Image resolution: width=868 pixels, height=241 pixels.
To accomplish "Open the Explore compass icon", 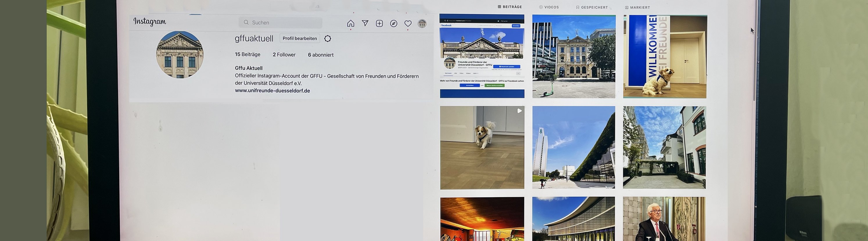I will (394, 24).
